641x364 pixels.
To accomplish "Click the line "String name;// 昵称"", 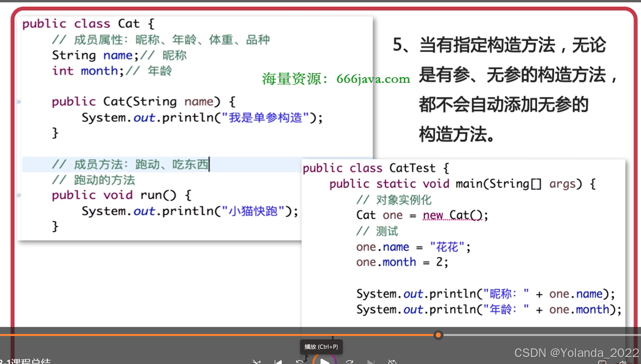I will click(119, 55).
